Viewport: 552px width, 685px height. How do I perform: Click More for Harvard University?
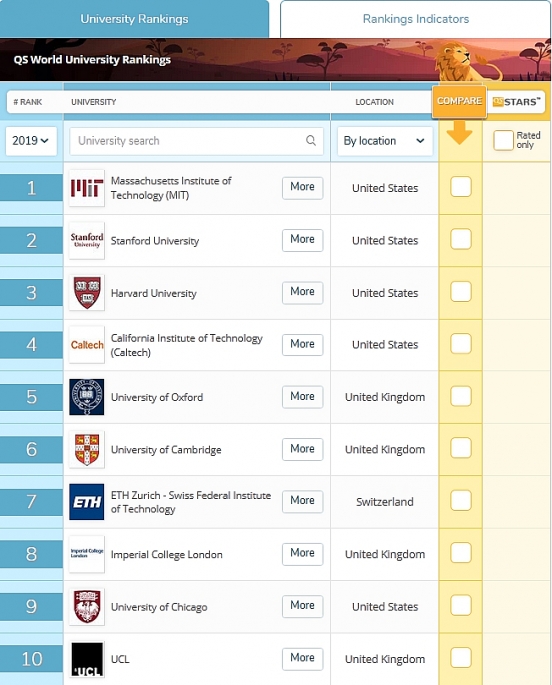point(303,292)
